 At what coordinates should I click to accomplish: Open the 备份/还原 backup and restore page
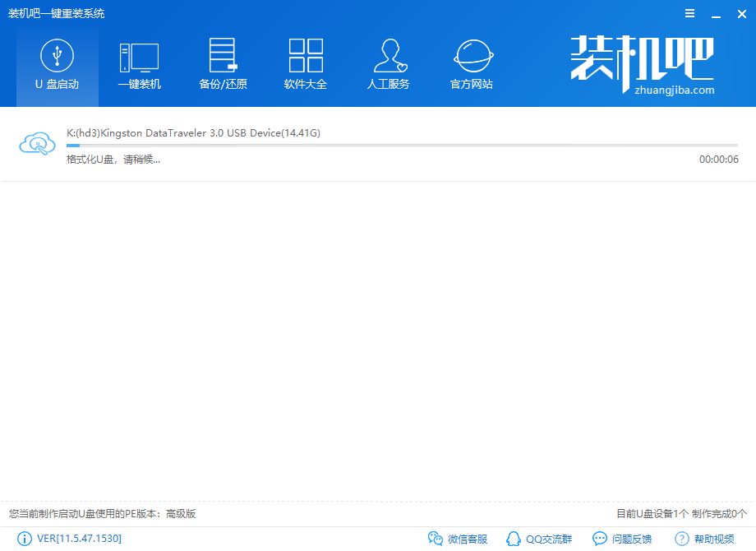tap(223, 65)
